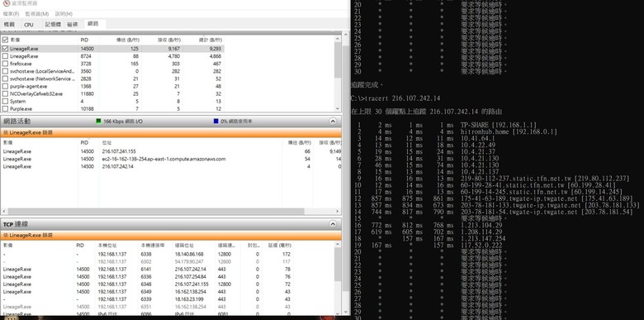Select the ec2-16-162-138-254 amazonaws.com address row

(x=170, y=159)
